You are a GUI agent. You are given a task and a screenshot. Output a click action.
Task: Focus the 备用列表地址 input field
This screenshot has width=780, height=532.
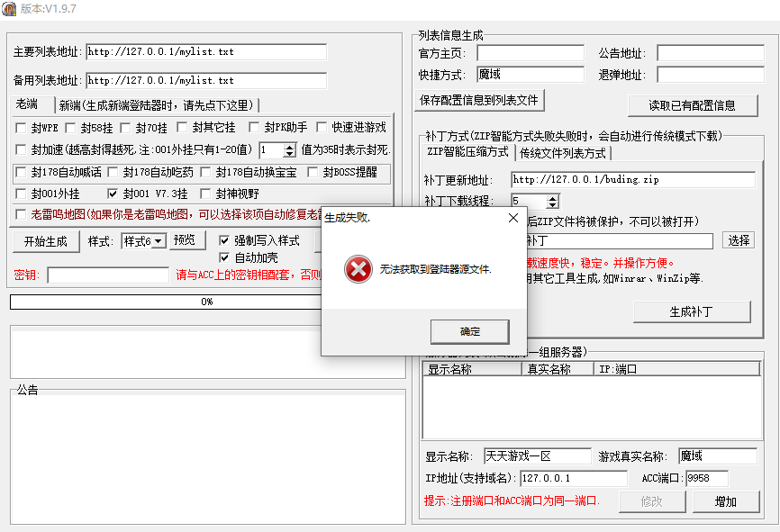(206, 80)
